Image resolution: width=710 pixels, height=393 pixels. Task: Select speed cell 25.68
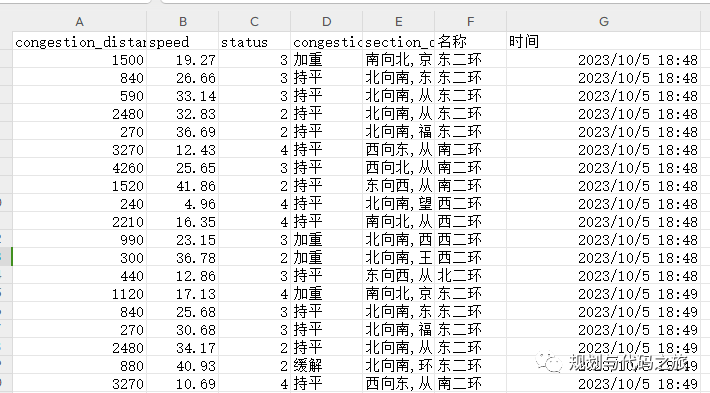(x=182, y=312)
